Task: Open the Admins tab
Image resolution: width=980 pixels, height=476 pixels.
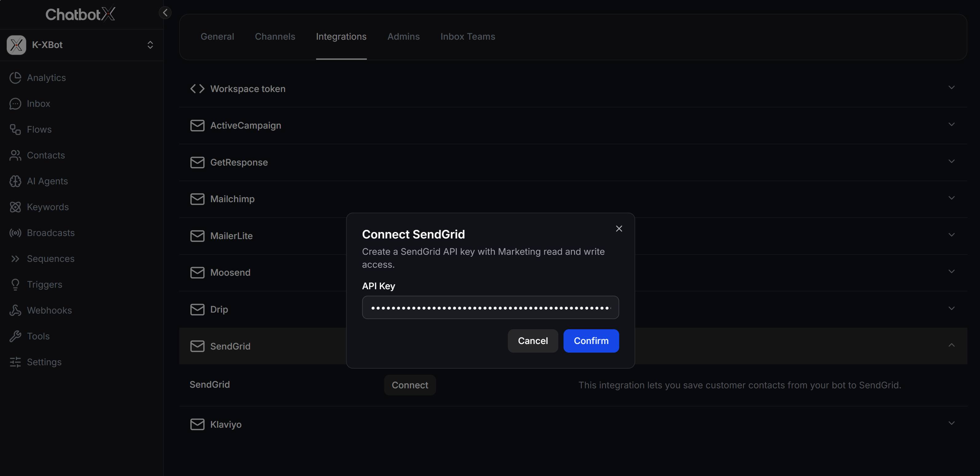Action: [403, 37]
